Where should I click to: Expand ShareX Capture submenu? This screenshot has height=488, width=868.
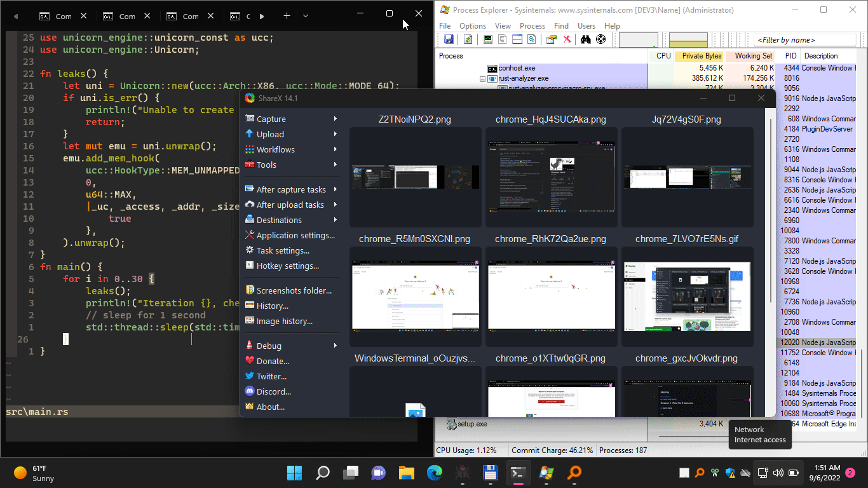coord(292,119)
